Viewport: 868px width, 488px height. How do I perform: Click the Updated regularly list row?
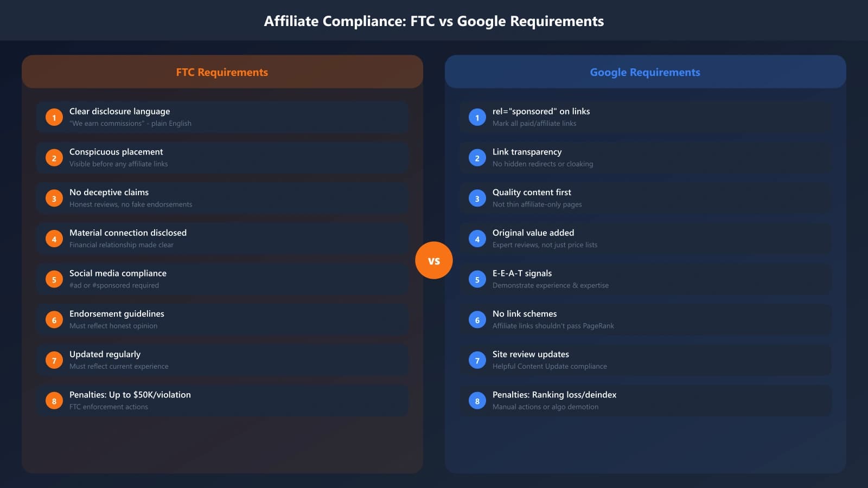tap(222, 359)
